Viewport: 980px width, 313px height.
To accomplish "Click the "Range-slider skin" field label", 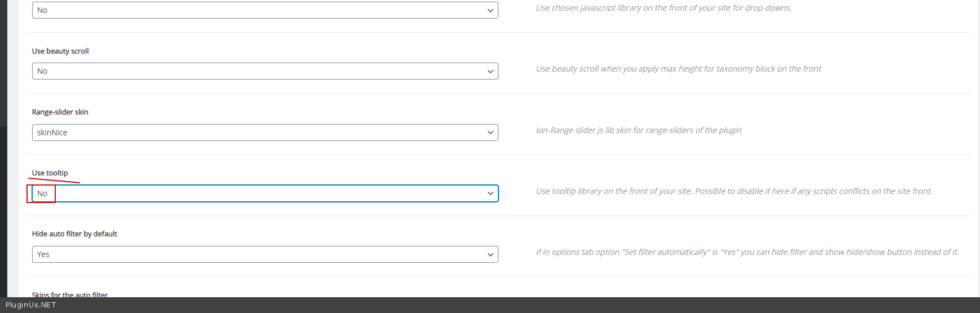I will point(60,112).
